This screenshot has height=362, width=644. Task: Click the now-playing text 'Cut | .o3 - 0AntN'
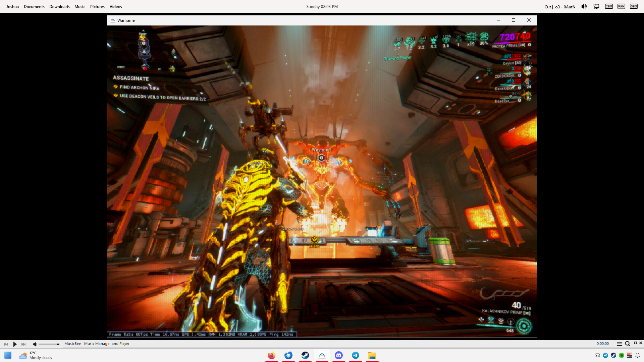pos(560,7)
